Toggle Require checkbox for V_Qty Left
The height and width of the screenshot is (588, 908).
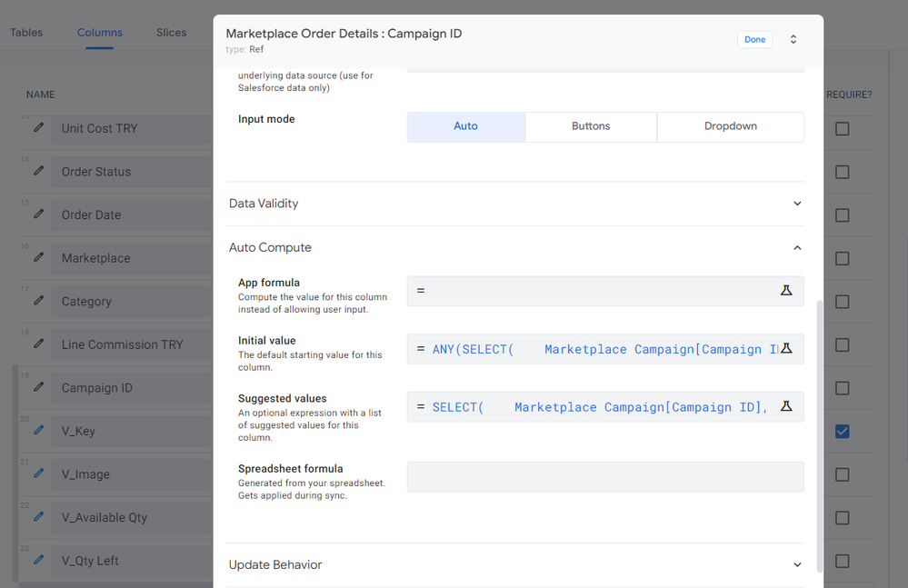(x=842, y=561)
